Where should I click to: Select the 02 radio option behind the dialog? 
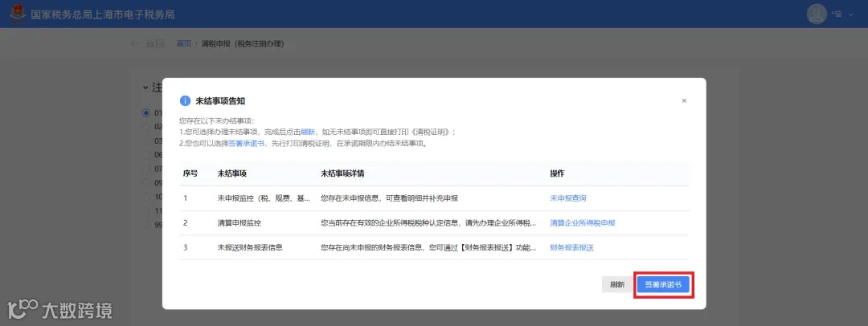point(146,127)
